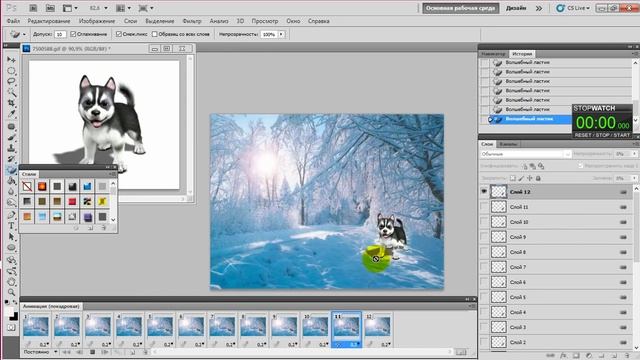Click the layer style fx icon
640x360 pixels.
click(564, 356)
